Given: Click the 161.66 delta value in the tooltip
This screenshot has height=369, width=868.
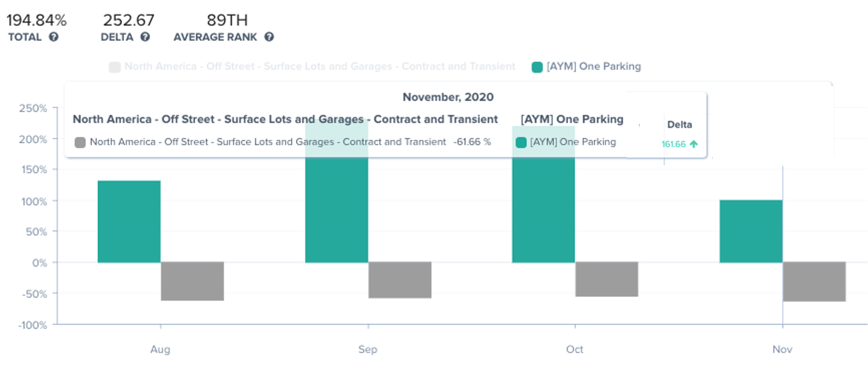Looking at the screenshot, I should (673, 144).
